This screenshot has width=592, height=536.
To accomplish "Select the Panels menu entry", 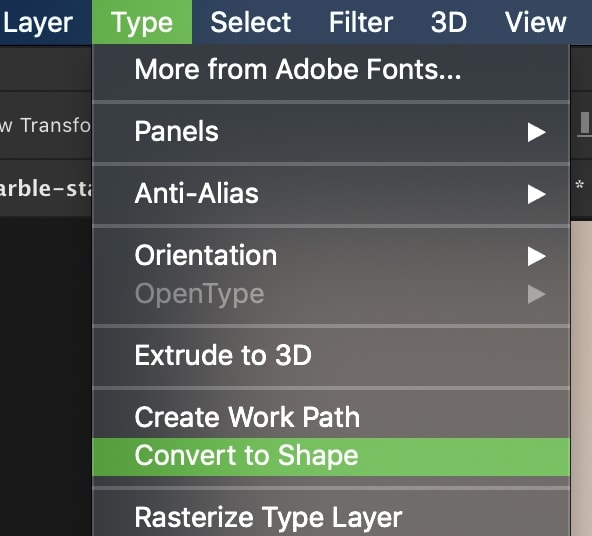I will pyautogui.click(x=331, y=132).
